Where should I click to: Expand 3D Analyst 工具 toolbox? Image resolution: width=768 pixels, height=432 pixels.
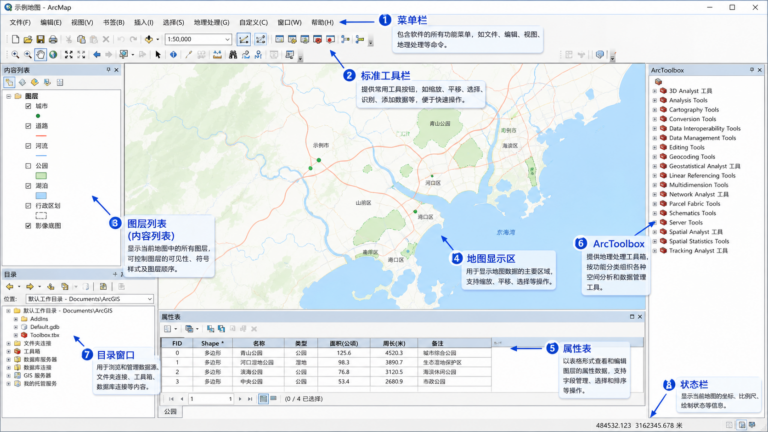(x=655, y=91)
